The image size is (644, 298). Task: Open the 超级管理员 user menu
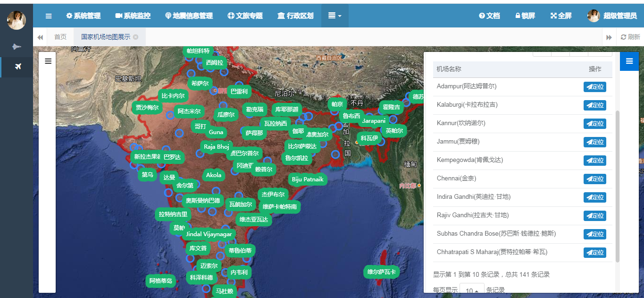pos(612,16)
